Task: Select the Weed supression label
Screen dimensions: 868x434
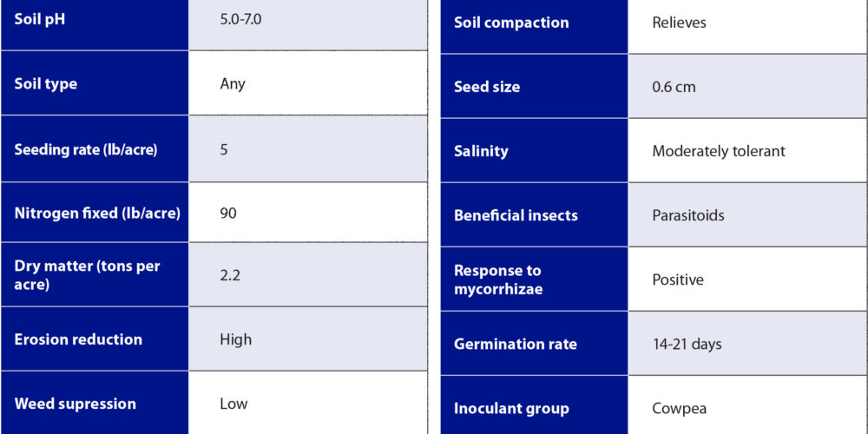Action: click(x=76, y=404)
